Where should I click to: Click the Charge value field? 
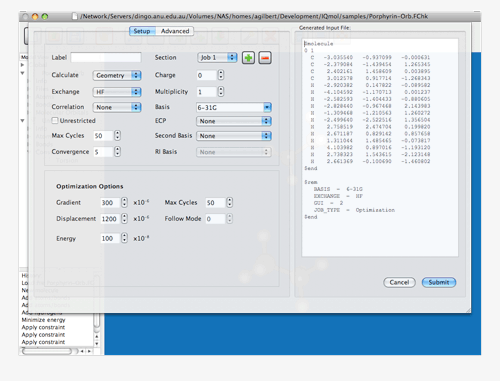tap(207, 75)
